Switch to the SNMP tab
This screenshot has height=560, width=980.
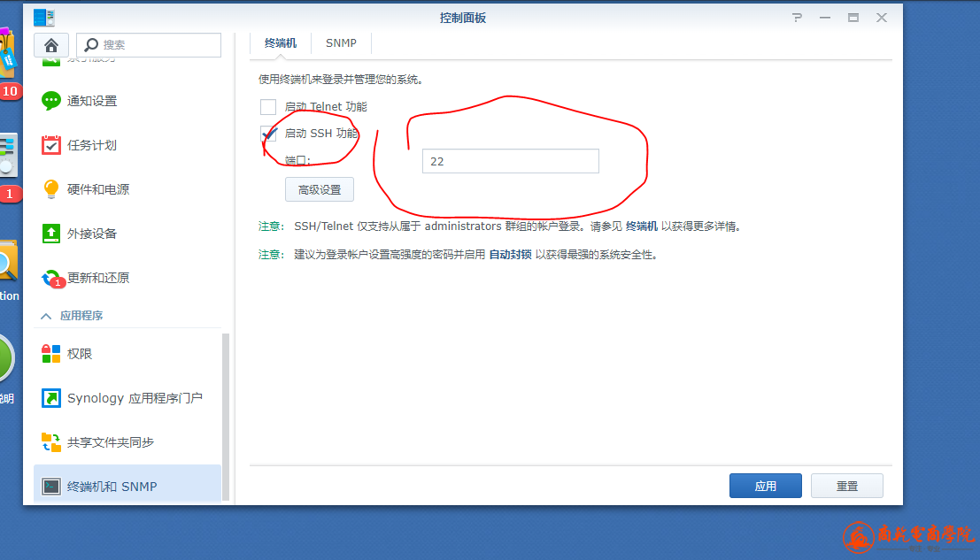click(x=341, y=43)
